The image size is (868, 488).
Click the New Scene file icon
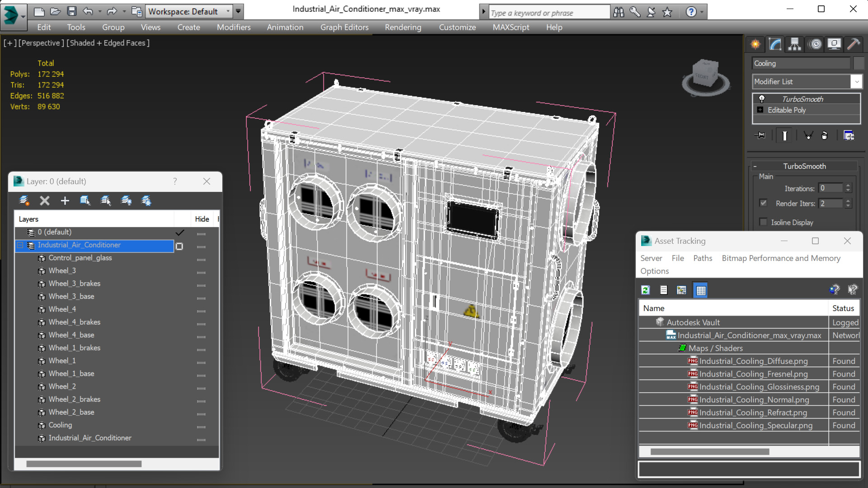[x=39, y=11]
